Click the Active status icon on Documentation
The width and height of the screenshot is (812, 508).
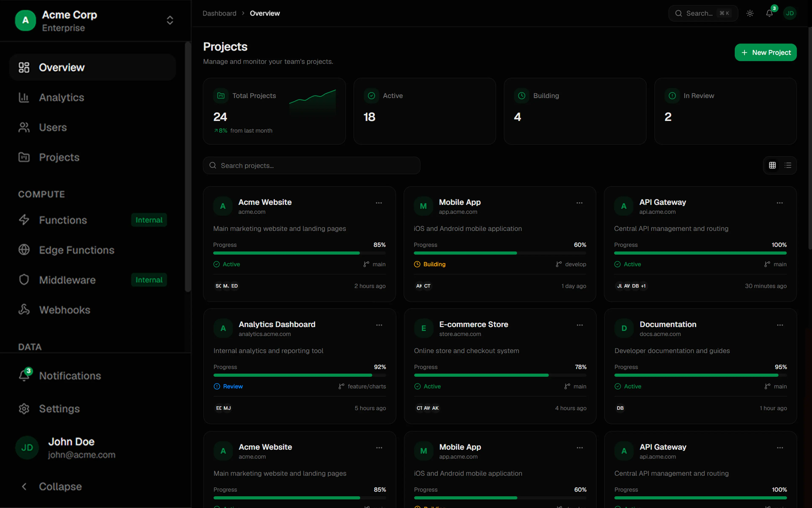(618, 386)
